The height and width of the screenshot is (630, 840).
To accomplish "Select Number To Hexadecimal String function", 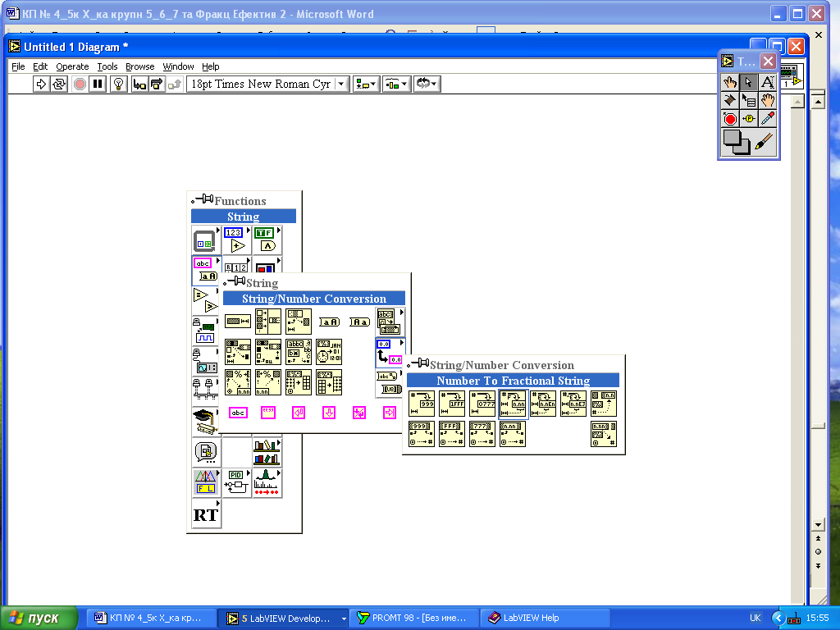I will tap(452, 404).
